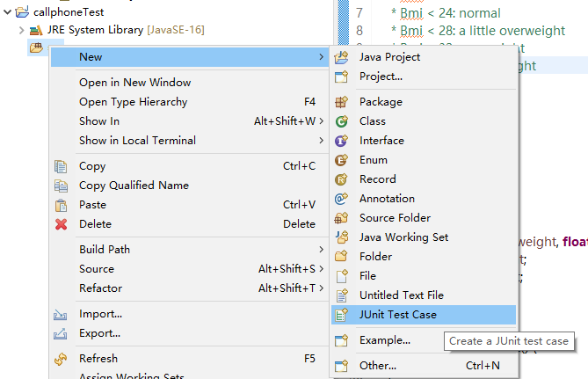588x379 pixels.
Task: Select Open in New Window
Action: tap(190, 83)
